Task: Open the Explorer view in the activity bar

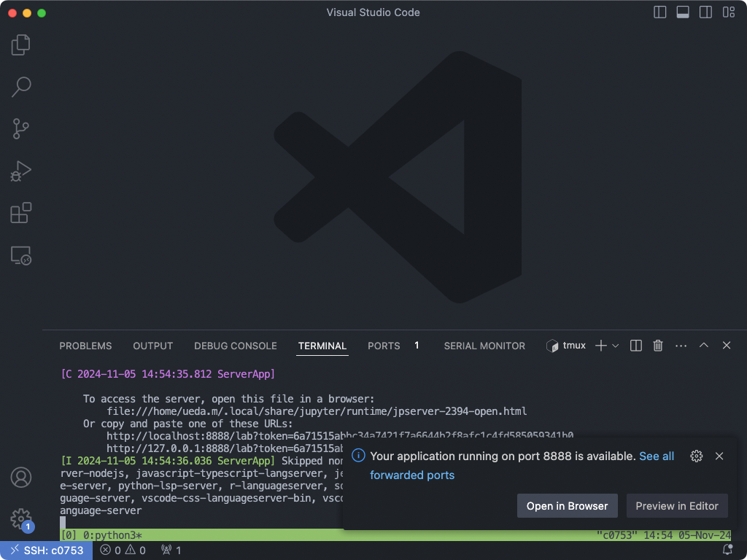Action: (x=20, y=44)
